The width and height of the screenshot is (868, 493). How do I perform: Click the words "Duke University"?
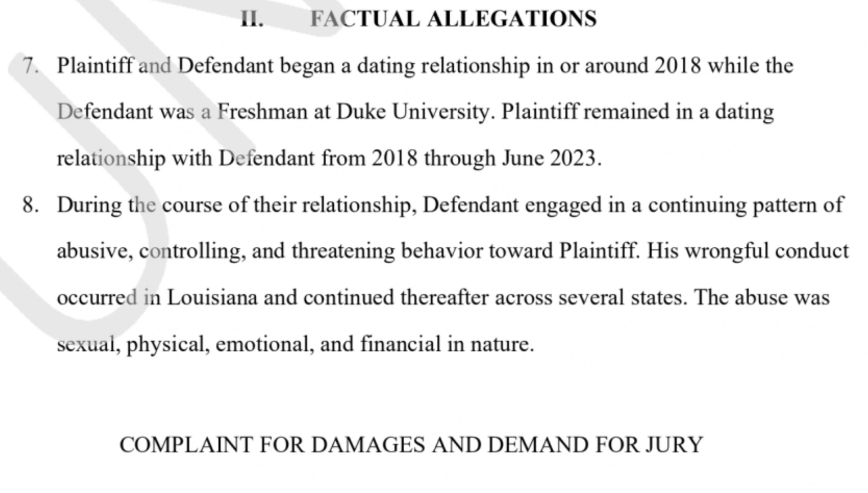click(413, 112)
